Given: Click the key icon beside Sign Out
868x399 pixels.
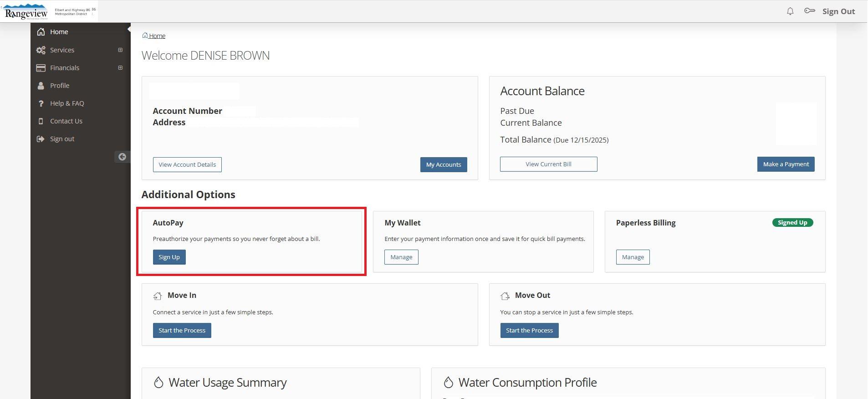Looking at the screenshot, I should pyautogui.click(x=809, y=11).
